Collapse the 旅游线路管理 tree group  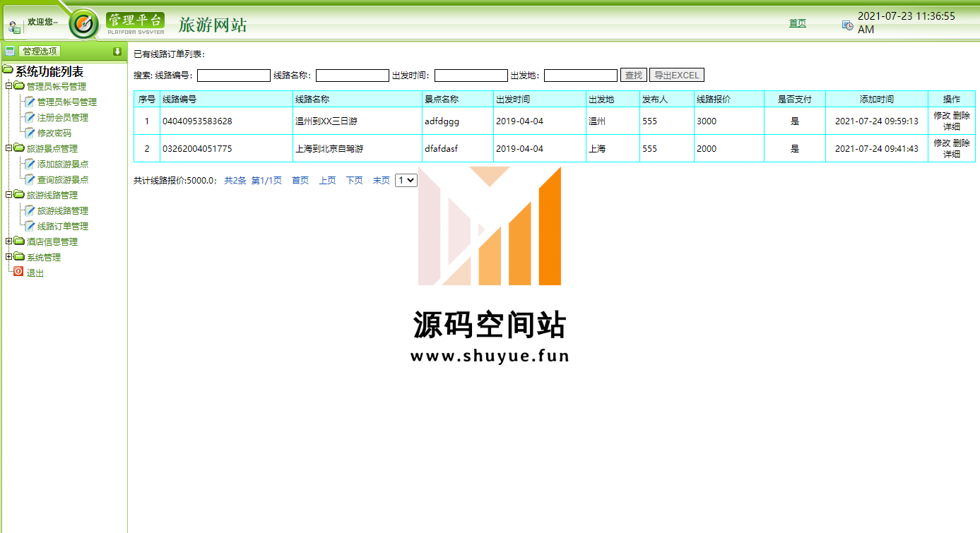pos(8,195)
